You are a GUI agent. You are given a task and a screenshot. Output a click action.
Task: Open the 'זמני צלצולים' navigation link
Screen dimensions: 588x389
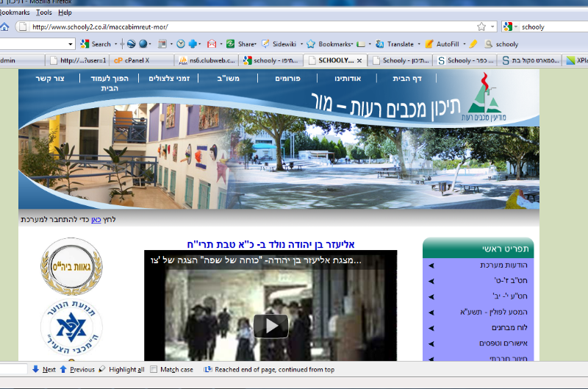[x=169, y=79]
